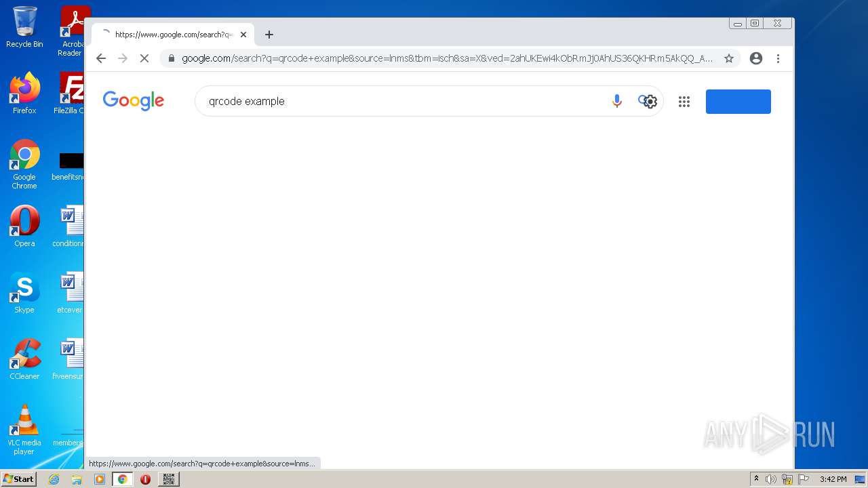Open Google settings gear

pos(650,102)
